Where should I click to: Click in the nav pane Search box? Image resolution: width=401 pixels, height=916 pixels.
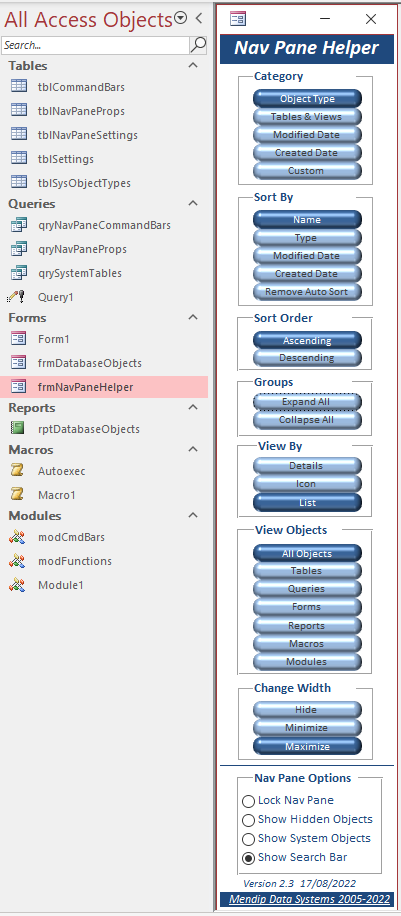(95, 44)
